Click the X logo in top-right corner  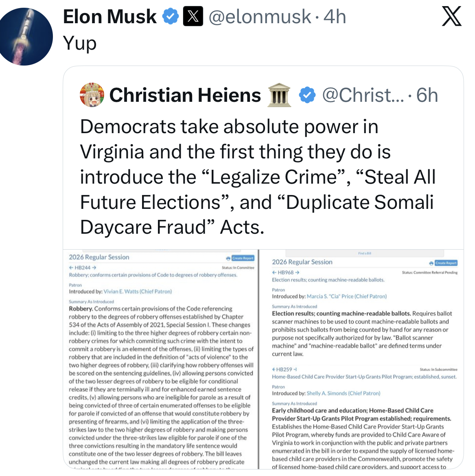coord(451,17)
